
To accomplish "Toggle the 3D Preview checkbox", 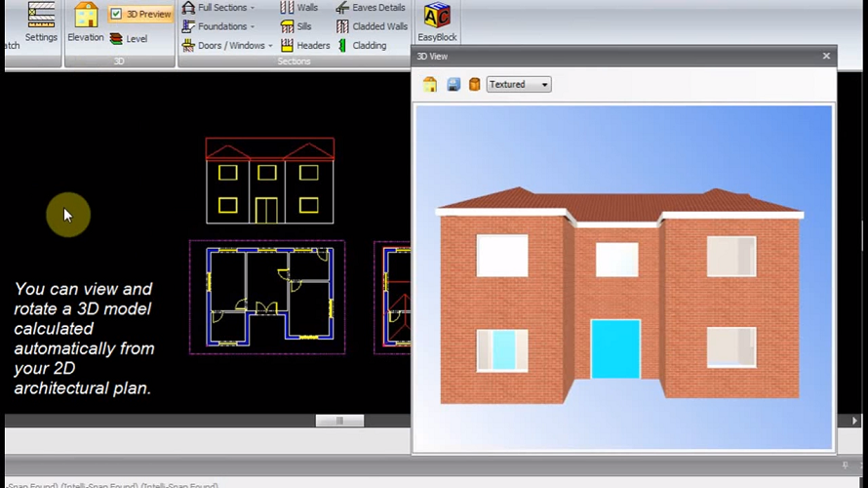I will 116,15.
